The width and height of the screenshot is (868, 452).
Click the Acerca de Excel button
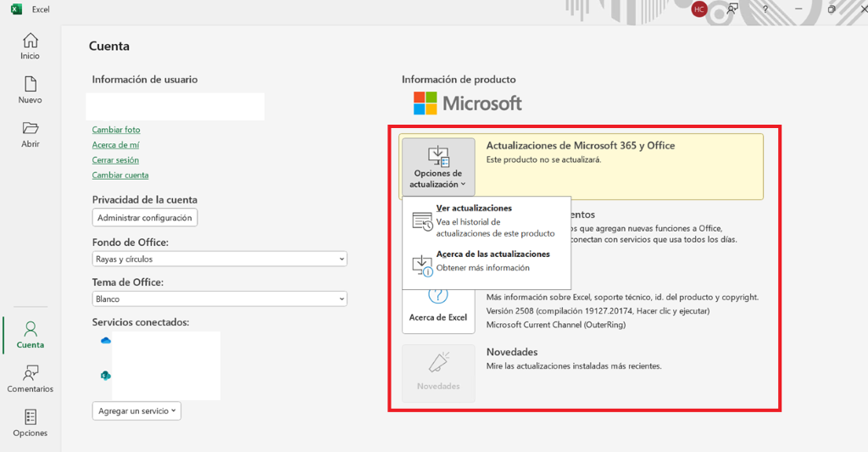pos(438,310)
